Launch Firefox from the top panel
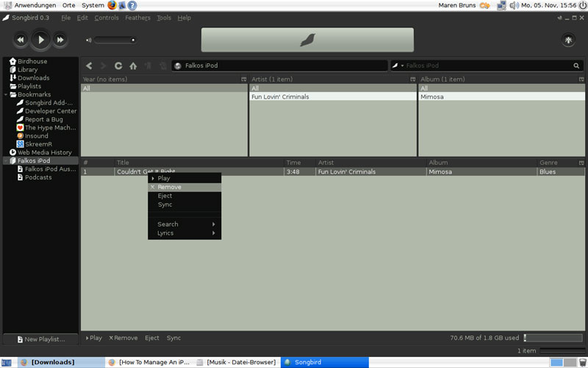This screenshot has height=368, width=588. [x=112, y=5]
